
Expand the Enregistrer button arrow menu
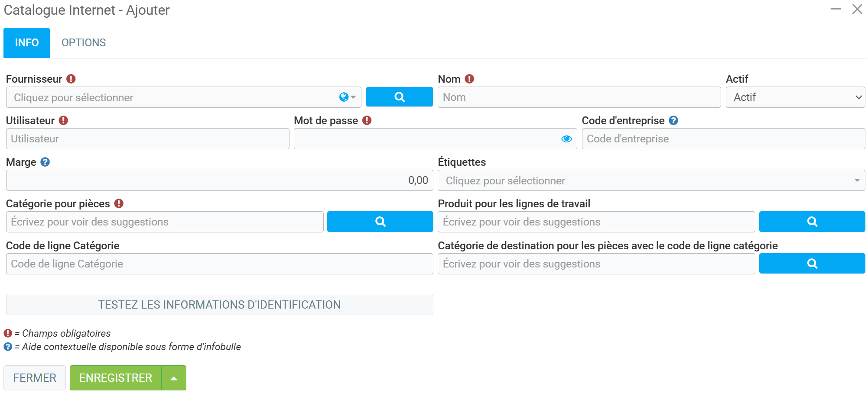[x=174, y=378]
